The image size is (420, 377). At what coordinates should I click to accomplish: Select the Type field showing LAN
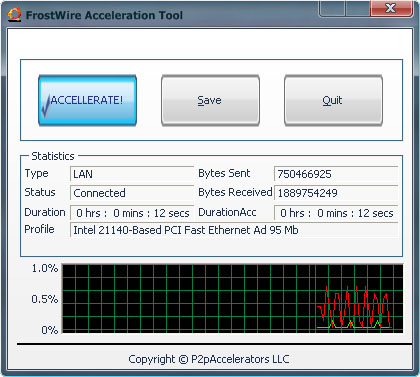[132, 174]
